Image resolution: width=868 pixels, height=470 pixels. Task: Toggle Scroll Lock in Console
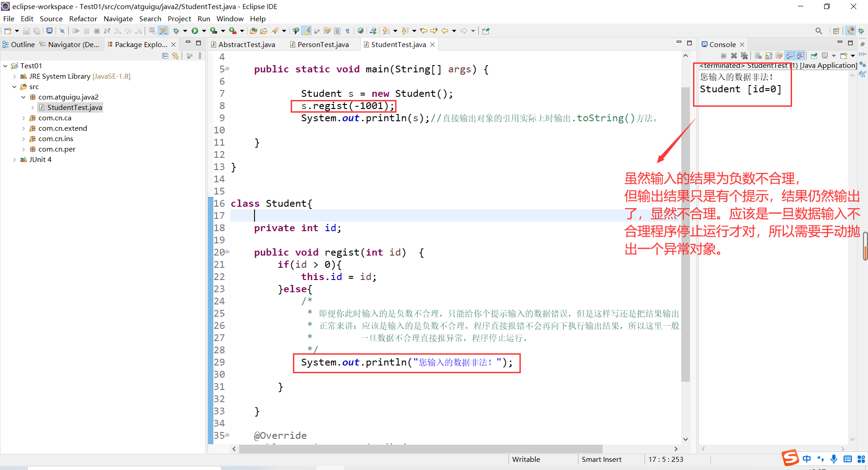769,56
